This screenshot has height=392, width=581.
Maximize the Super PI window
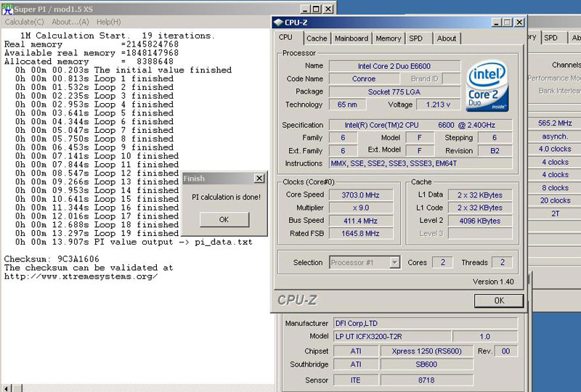(316, 9)
